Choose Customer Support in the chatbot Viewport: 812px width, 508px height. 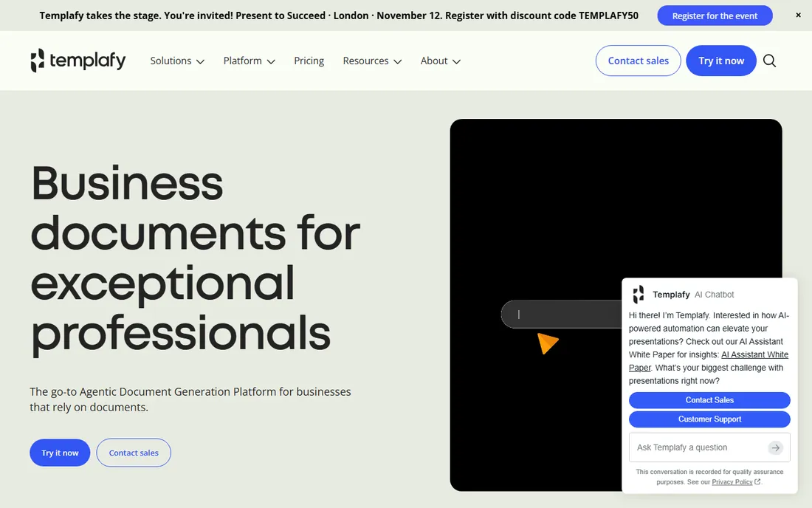[x=709, y=419]
